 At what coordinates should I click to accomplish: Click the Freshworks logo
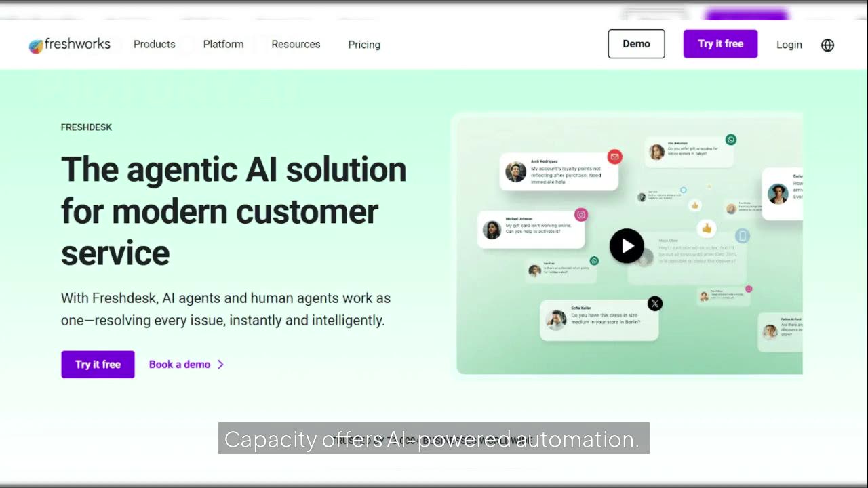coord(69,45)
